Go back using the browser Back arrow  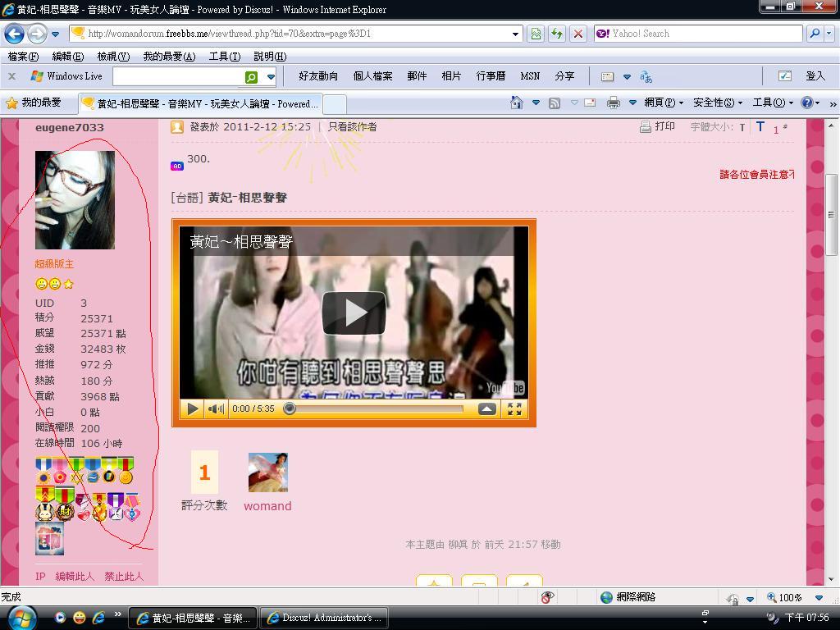(x=15, y=34)
